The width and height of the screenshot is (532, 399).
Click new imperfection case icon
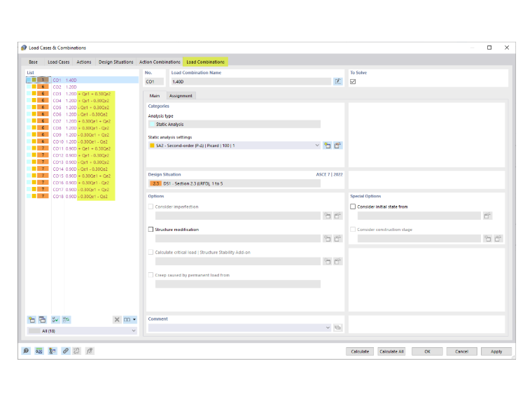point(327,216)
